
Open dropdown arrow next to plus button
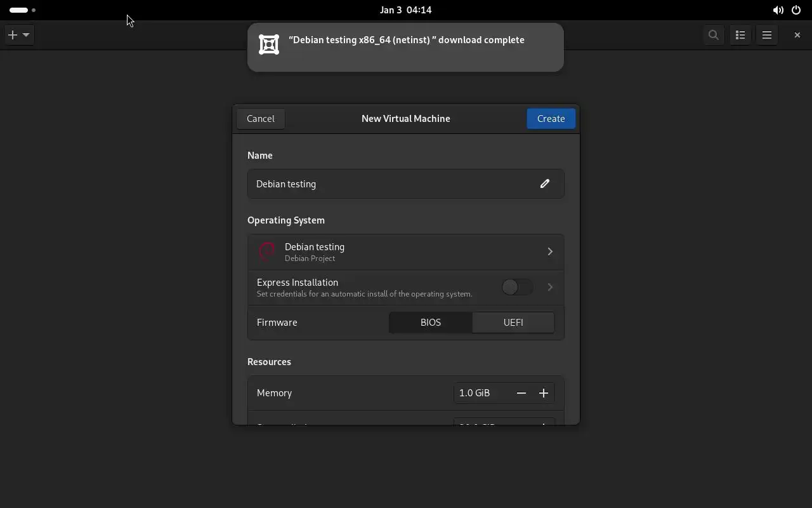pos(26,35)
